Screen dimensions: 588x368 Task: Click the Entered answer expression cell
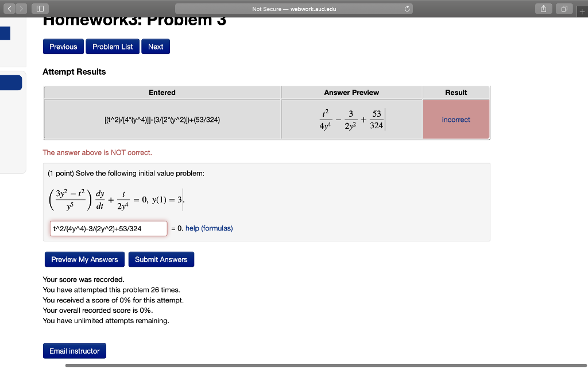(162, 119)
